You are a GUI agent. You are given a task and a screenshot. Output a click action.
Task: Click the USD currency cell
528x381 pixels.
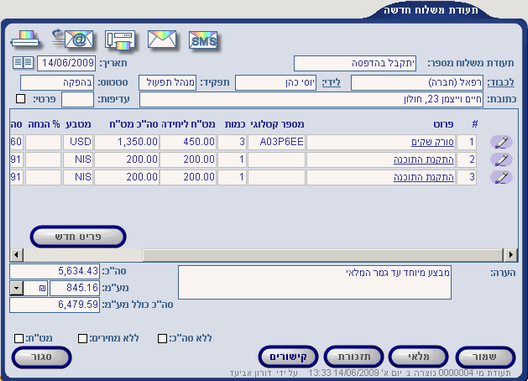[x=78, y=142]
